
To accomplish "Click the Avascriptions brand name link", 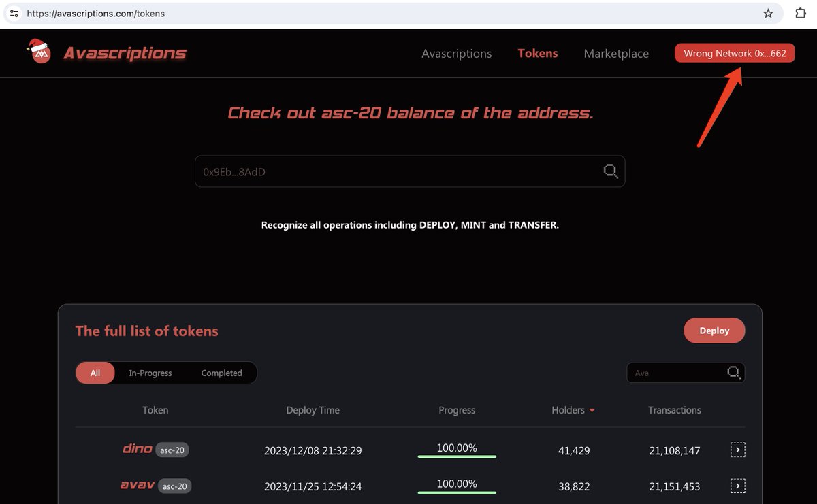I will coord(125,52).
